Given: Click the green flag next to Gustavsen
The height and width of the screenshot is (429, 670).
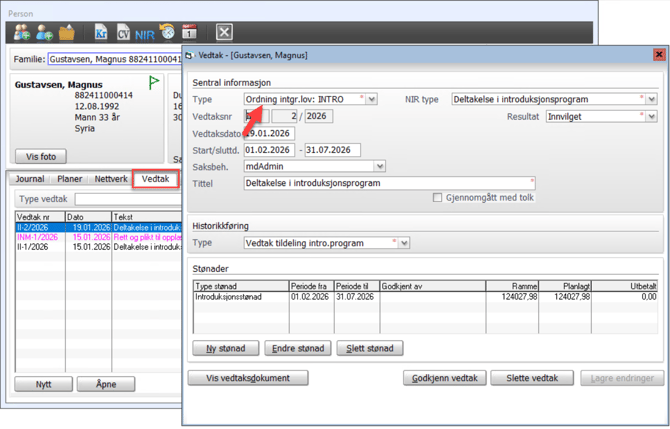Looking at the screenshot, I should tap(154, 82).
